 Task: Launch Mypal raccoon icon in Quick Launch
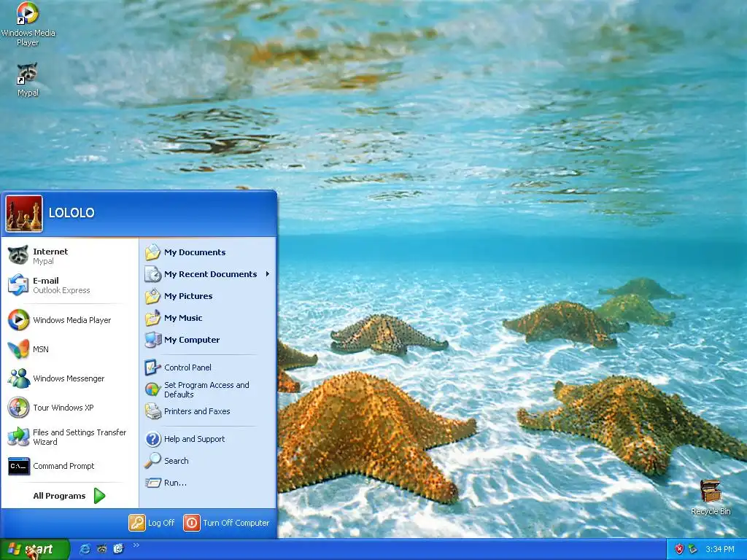(102, 549)
